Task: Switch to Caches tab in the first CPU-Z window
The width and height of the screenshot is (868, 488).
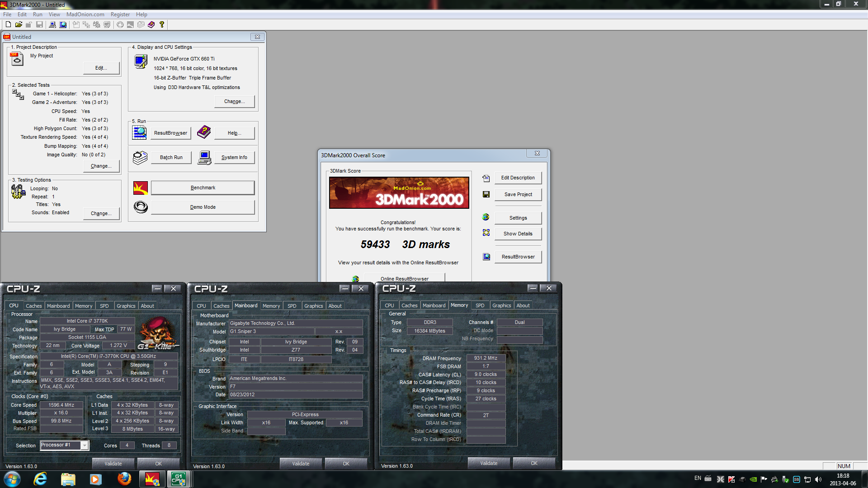Action: (x=33, y=306)
